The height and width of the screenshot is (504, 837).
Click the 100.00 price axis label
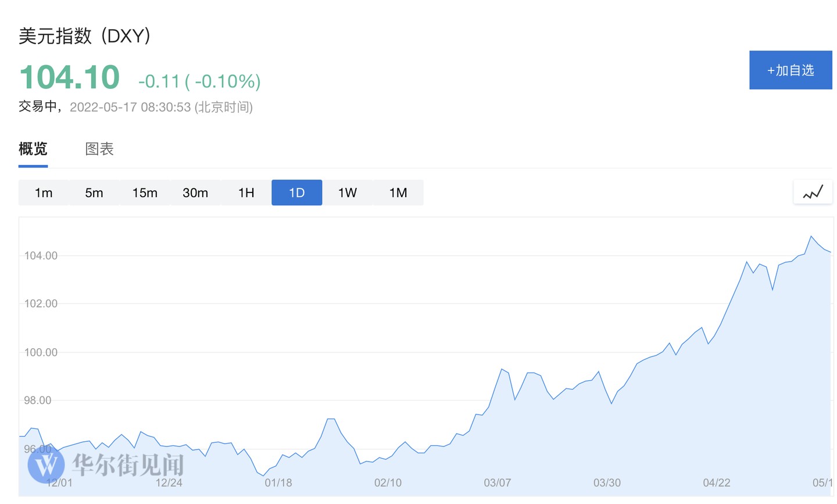tap(41, 352)
